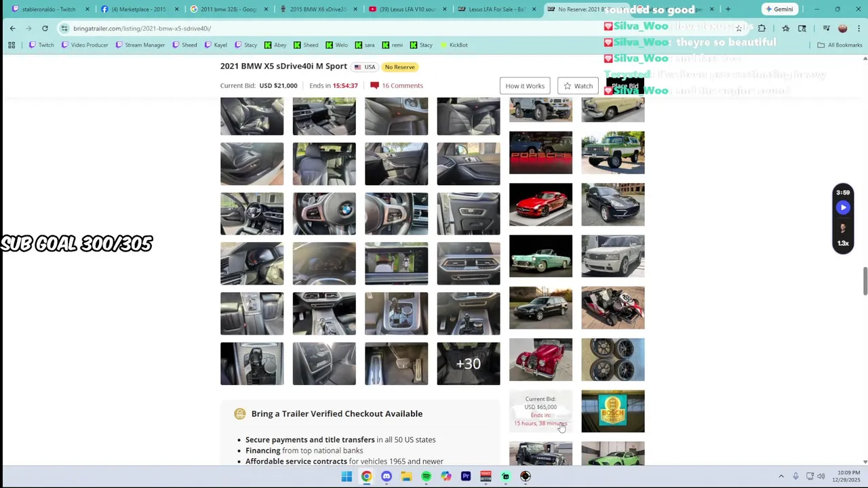The width and height of the screenshot is (868, 488).
Task: Open the All Bookmarks folder
Action: (840, 45)
